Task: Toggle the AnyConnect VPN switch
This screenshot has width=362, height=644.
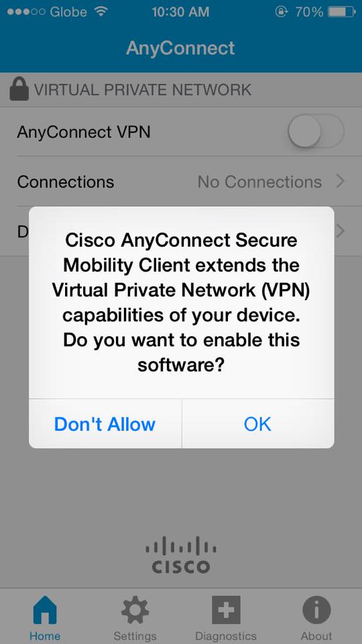Action: click(316, 131)
